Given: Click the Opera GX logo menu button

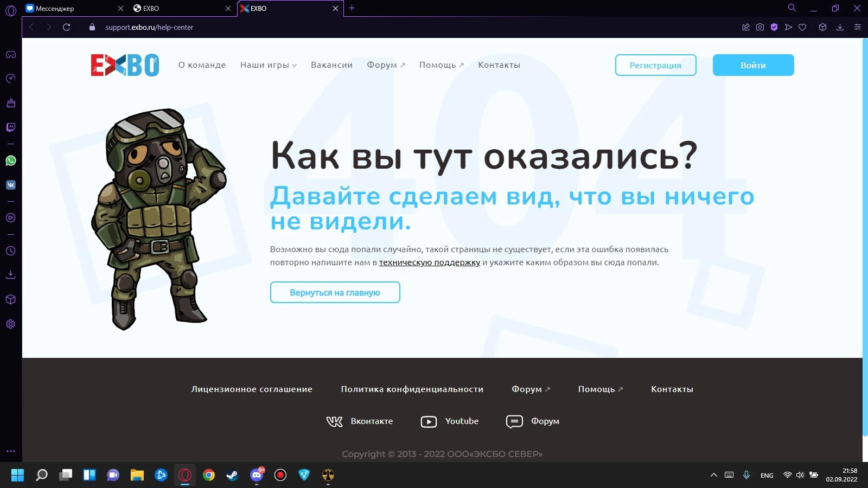Looking at the screenshot, I should pos(11,10).
